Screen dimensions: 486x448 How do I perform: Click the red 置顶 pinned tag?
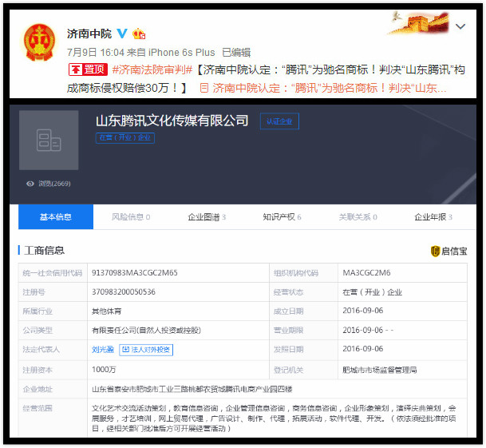pos(88,69)
